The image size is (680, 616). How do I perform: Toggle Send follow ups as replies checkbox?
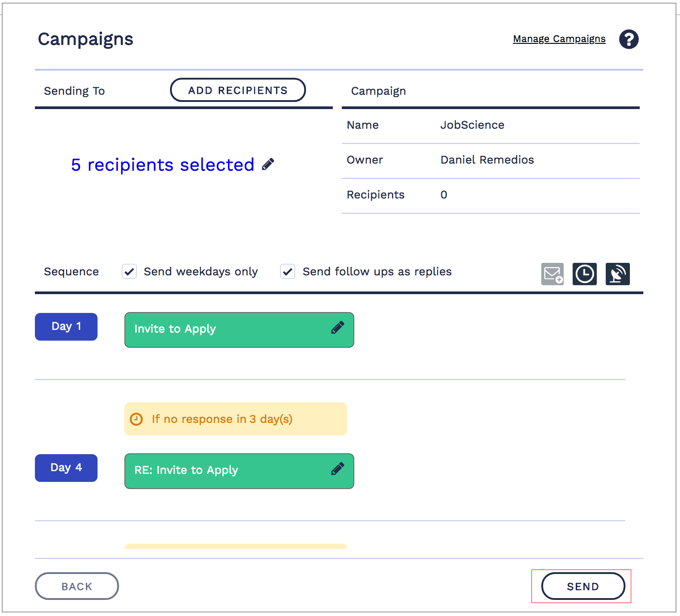coord(288,271)
